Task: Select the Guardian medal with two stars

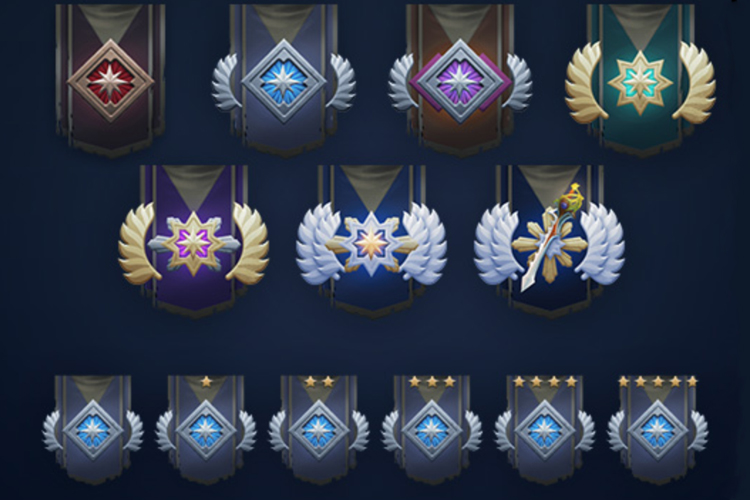Action: 319,430
